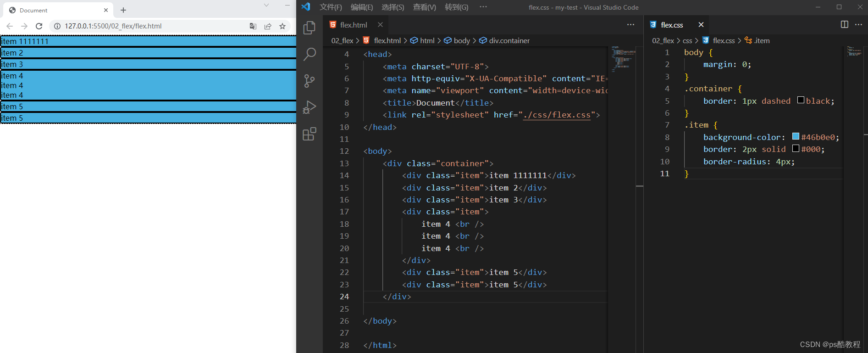Open more actions for flex.css editor group

pyautogui.click(x=858, y=24)
